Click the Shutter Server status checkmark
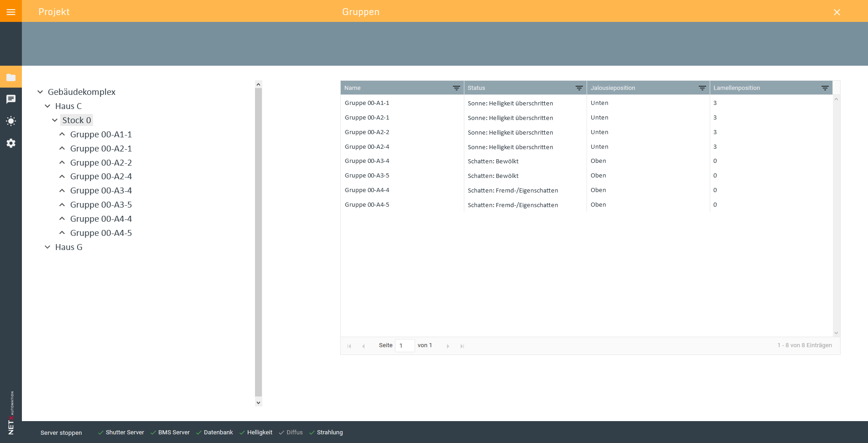868x443 pixels. click(x=100, y=433)
